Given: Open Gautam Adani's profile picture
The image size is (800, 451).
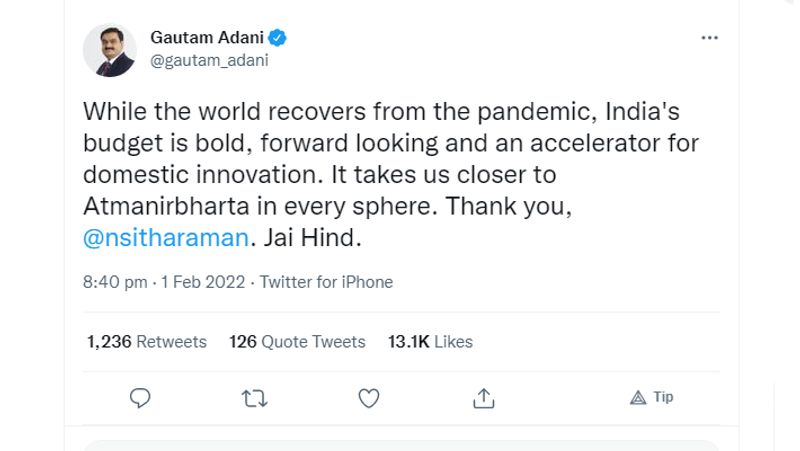Looking at the screenshot, I should point(109,50).
